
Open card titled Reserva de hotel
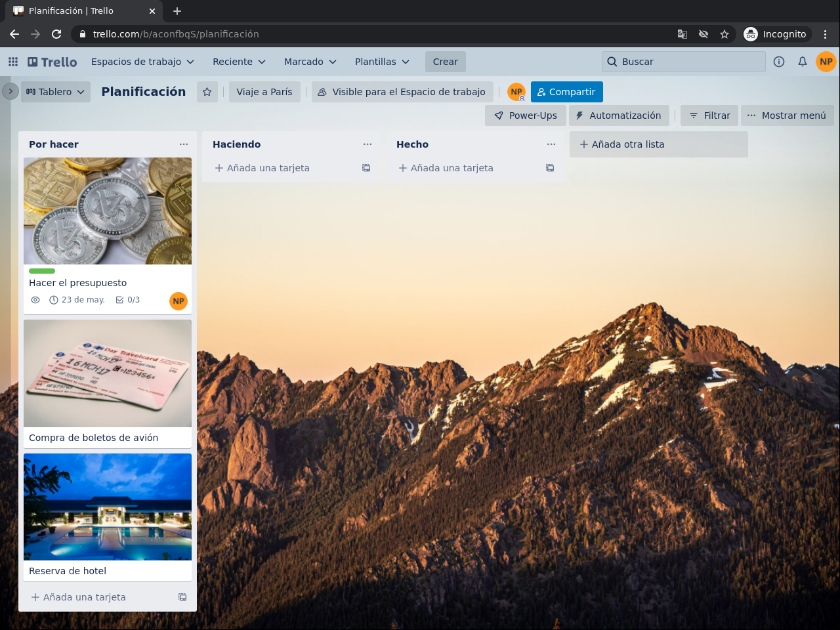pos(68,571)
